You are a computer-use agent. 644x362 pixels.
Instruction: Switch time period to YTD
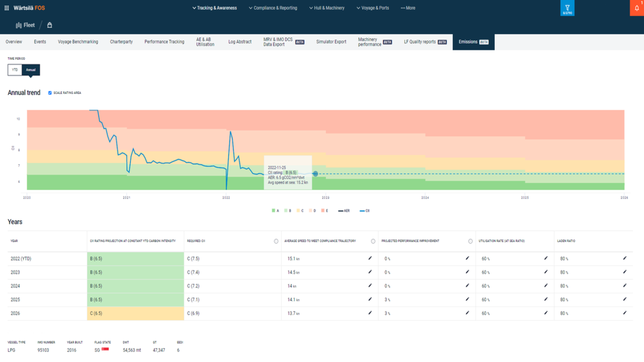(15, 70)
